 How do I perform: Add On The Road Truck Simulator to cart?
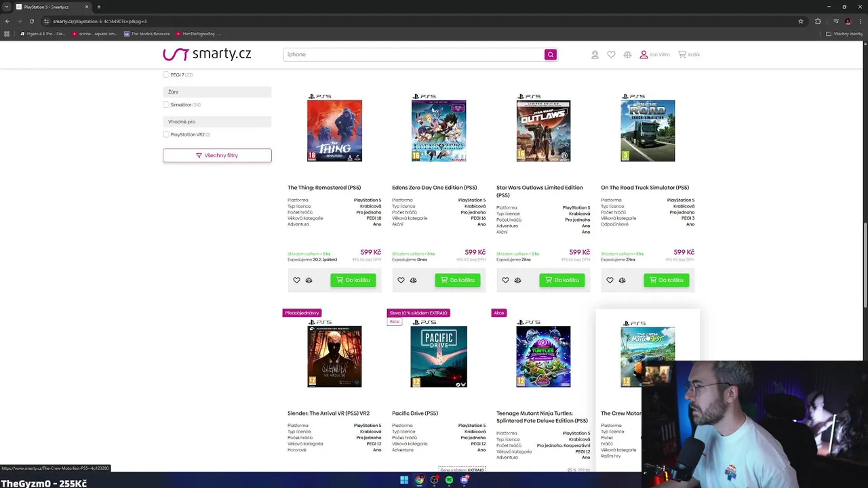click(x=667, y=280)
